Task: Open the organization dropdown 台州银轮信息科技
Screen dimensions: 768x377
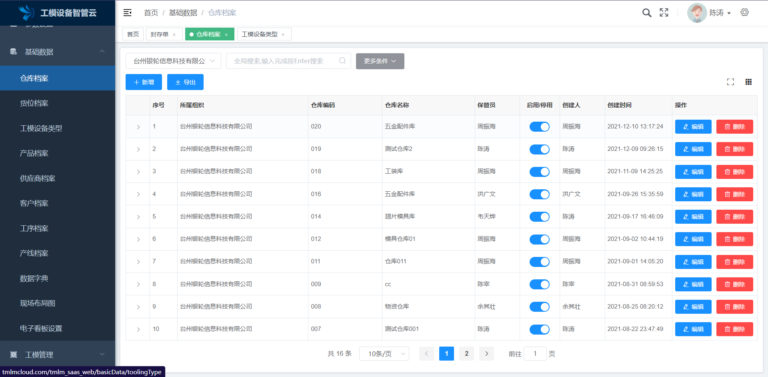Action: pos(173,61)
